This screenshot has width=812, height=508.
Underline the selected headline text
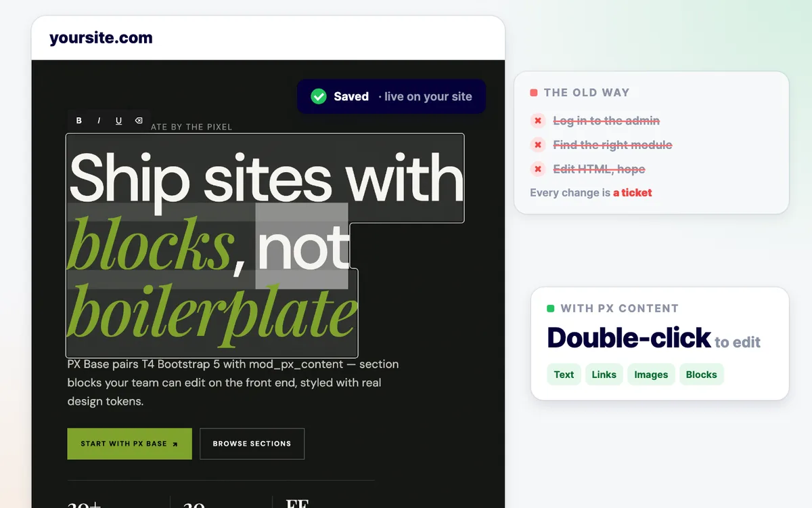(x=119, y=121)
